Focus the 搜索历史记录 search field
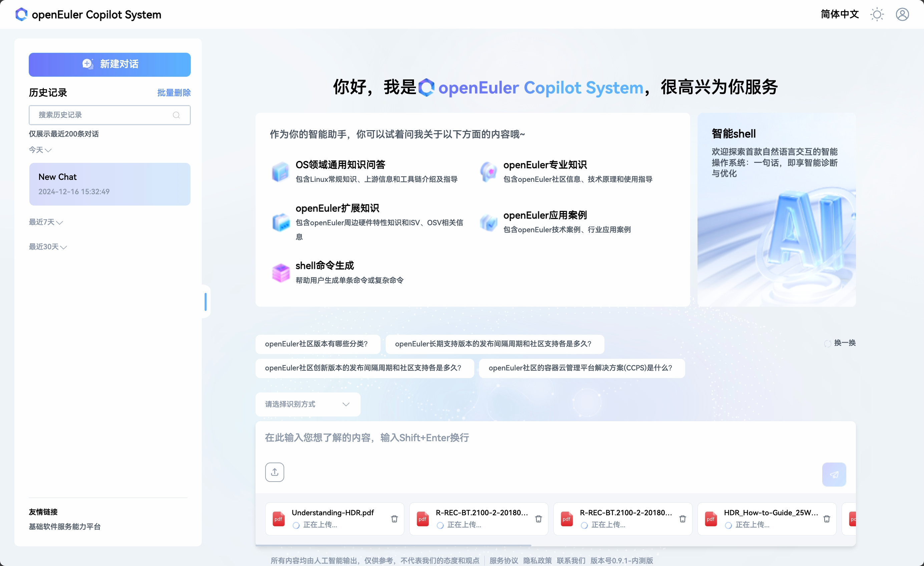The image size is (924, 566). point(109,115)
